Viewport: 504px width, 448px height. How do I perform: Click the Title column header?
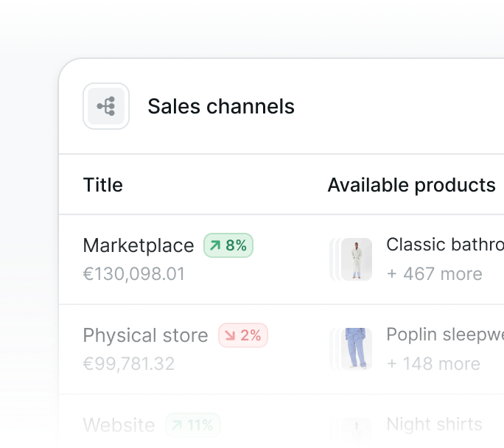pos(103,185)
